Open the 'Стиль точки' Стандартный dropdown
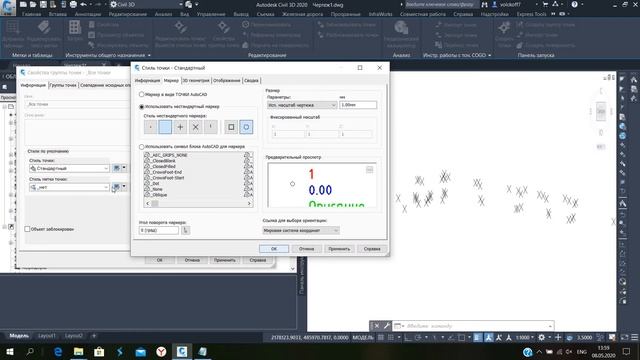Image resolution: width=640 pixels, height=360 pixels. 69,168
